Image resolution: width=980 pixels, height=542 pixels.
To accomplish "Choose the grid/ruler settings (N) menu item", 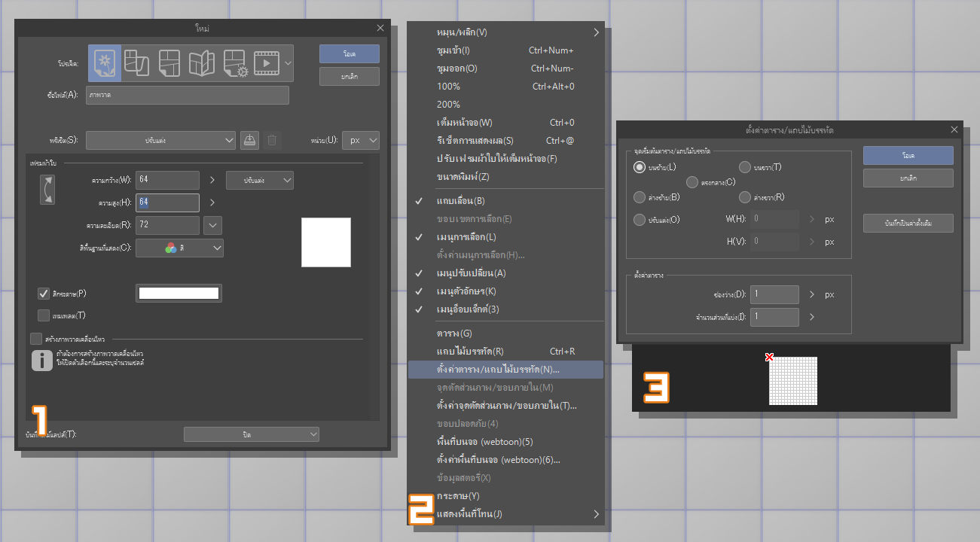I will pyautogui.click(x=505, y=370).
